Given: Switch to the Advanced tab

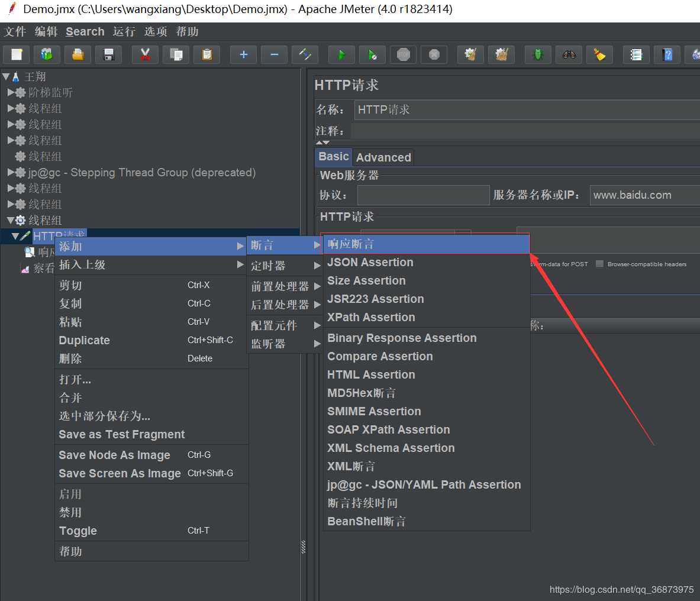Looking at the screenshot, I should (383, 157).
